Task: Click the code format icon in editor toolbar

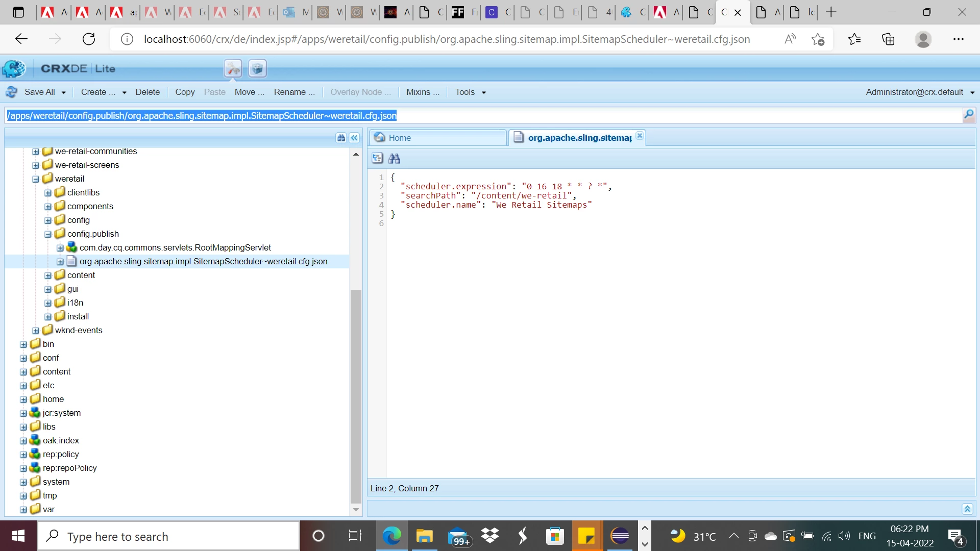Action: [x=377, y=159]
